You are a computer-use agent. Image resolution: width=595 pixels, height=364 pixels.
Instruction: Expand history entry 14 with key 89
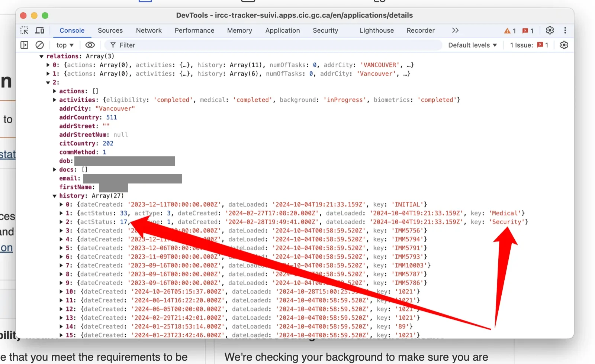click(61, 326)
